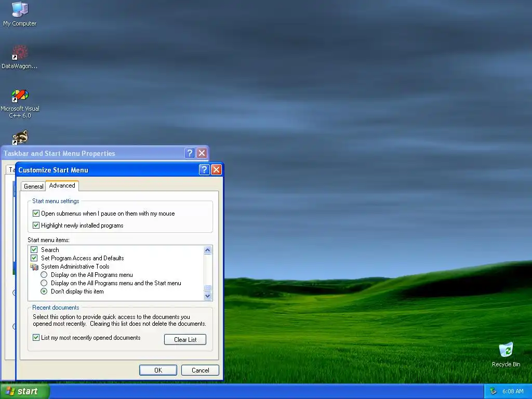532x399 pixels.
Task: Toggle Open submenus when I pause checkbox
Action: 36,214
